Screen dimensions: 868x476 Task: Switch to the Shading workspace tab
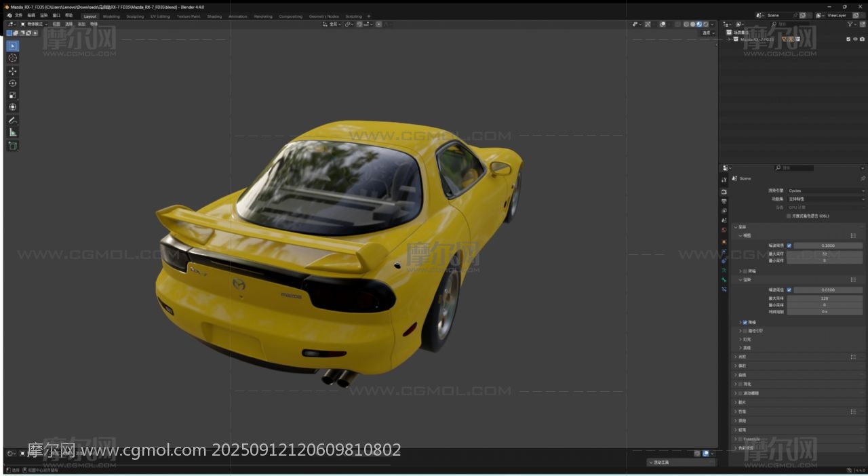click(214, 16)
